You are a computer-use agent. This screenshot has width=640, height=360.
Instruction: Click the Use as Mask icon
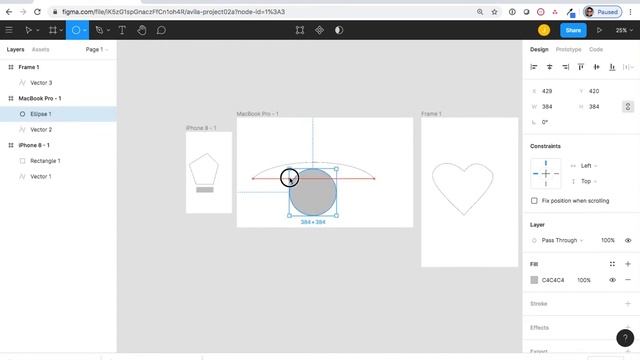point(339,30)
